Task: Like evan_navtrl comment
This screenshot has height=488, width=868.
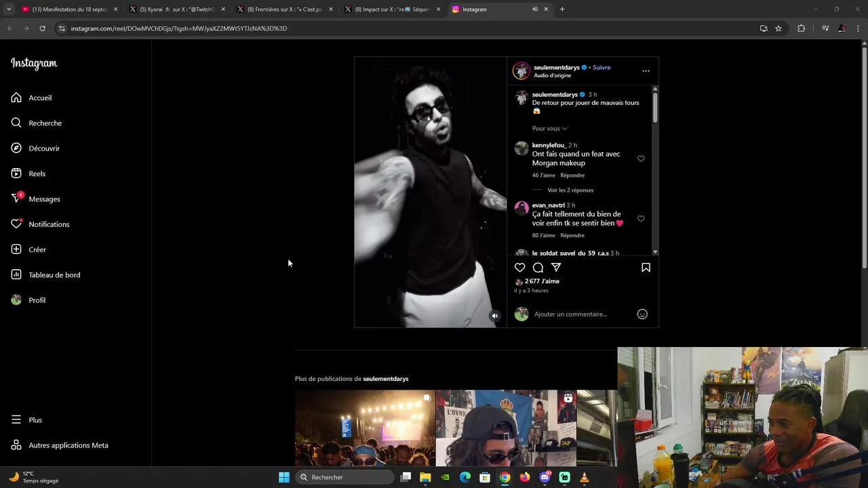Action: click(641, 219)
